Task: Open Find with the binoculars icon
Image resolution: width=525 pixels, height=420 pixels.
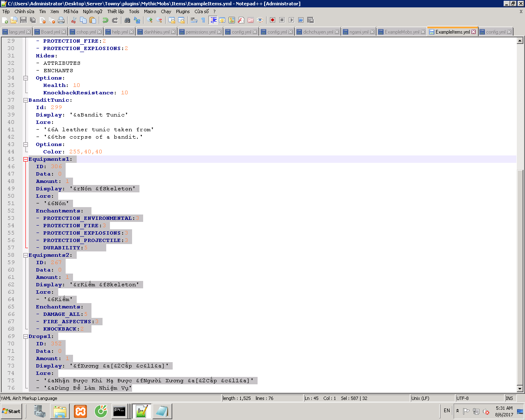Action: [x=127, y=20]
